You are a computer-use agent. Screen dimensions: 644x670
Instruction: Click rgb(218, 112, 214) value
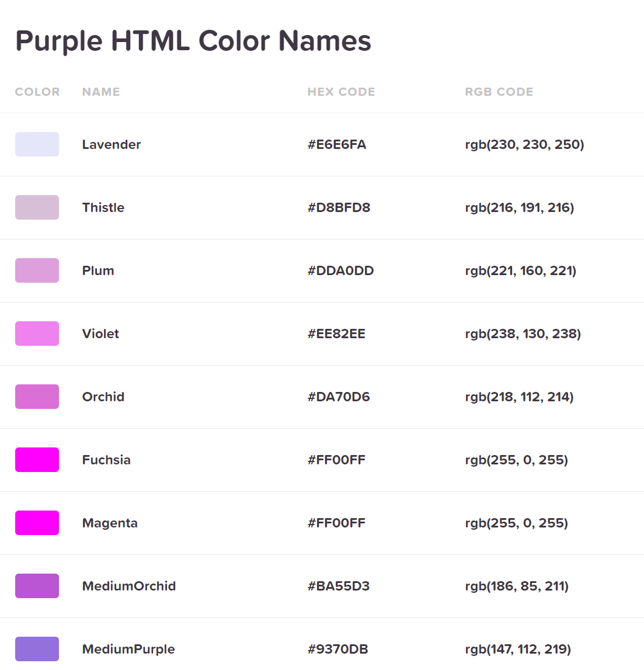coord(519,397)
